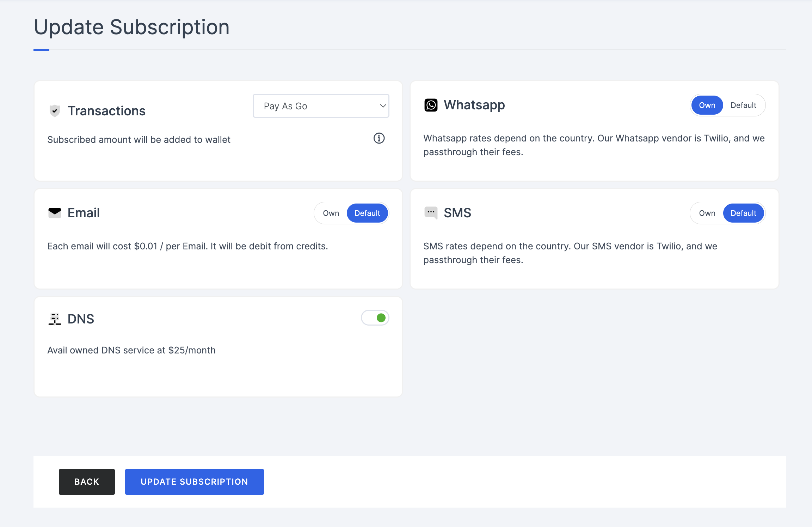Click the Email Default tab option
Screen dimensions: 812x527
click(367, 213)
